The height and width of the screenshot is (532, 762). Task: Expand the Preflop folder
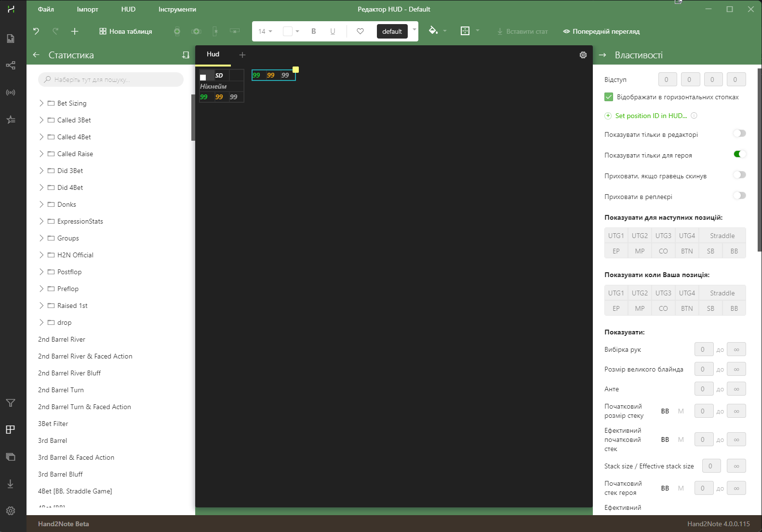pos(41,289)
